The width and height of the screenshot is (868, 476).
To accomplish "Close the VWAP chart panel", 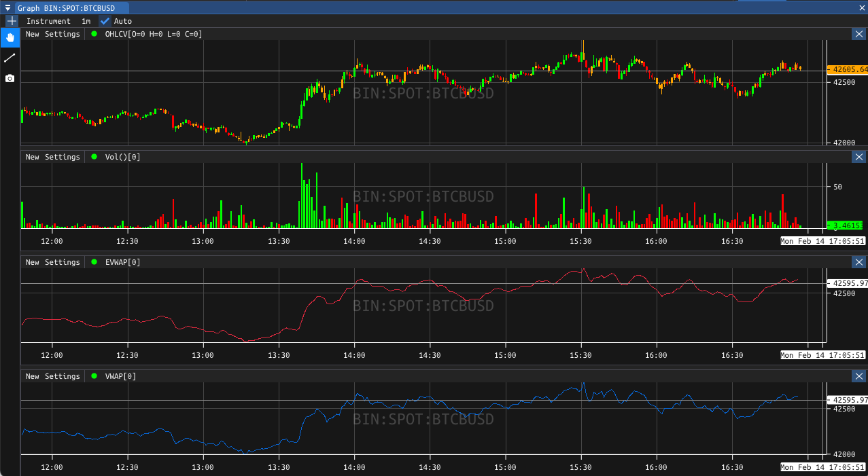I will (x=859, y=376).
